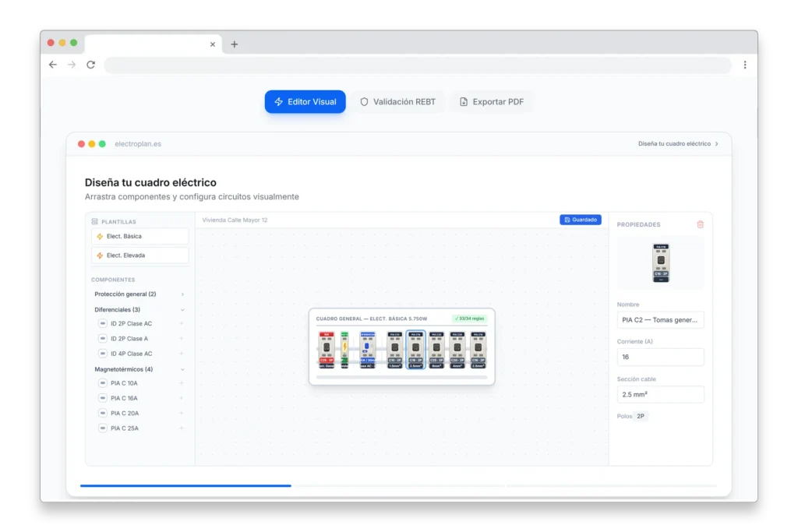Switch to the Editor Visual tab
Viewport: 798px width, 532px height.
(305, 102)
